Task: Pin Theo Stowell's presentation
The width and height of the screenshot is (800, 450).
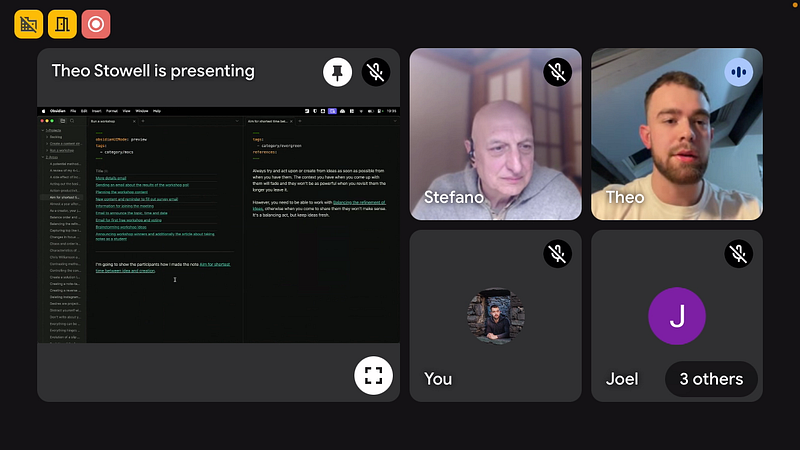Action: (337, 72)
